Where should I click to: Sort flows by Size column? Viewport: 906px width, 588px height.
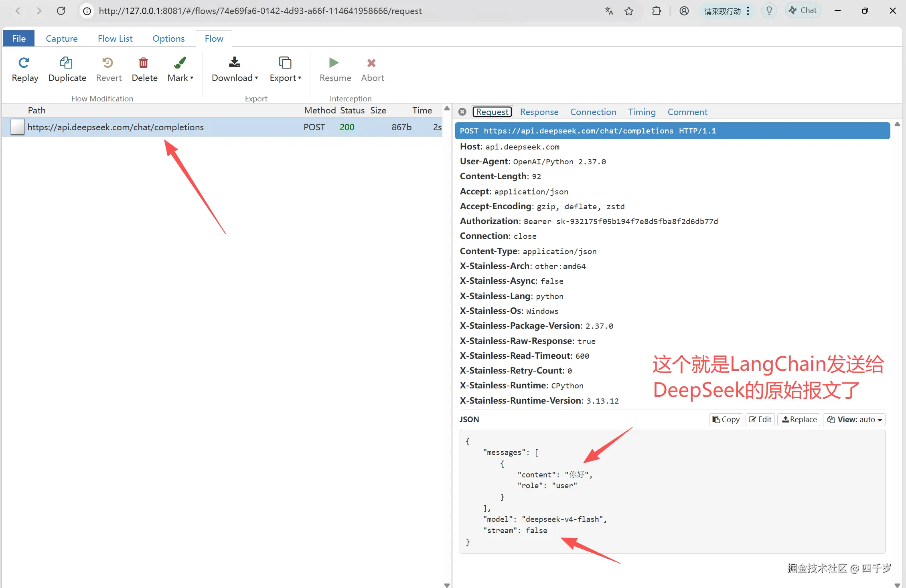[378, 110]
